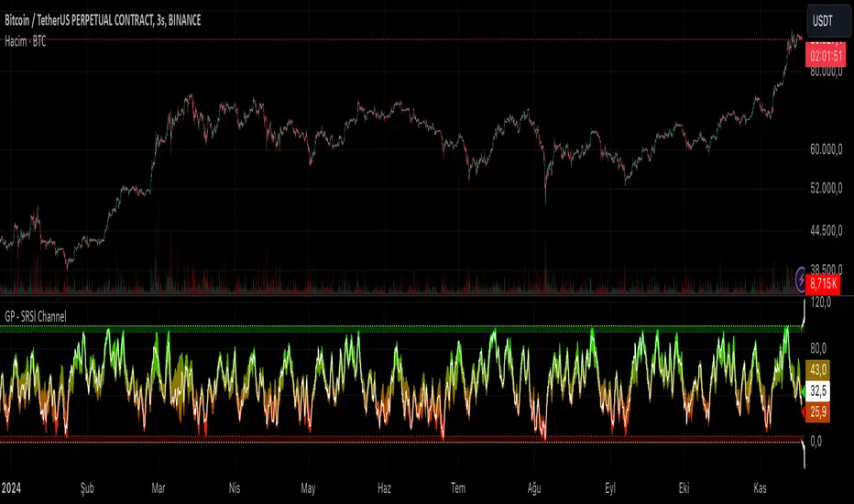Image resolution: width=854 pixels, height=504 pixels.
Task: Click the Tem month on time axis
Action: [x=458, y=488]
